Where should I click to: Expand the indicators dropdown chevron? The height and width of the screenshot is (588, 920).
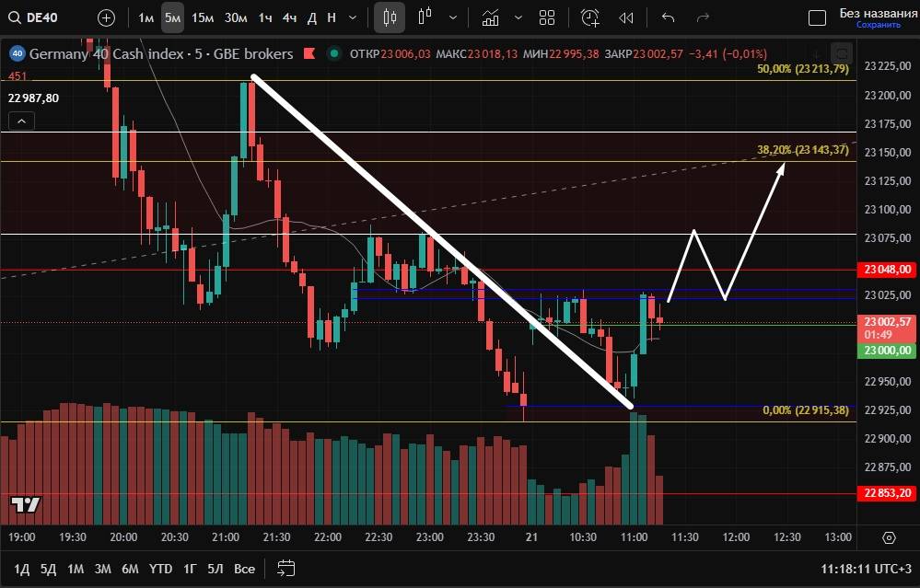pos(518,17)
